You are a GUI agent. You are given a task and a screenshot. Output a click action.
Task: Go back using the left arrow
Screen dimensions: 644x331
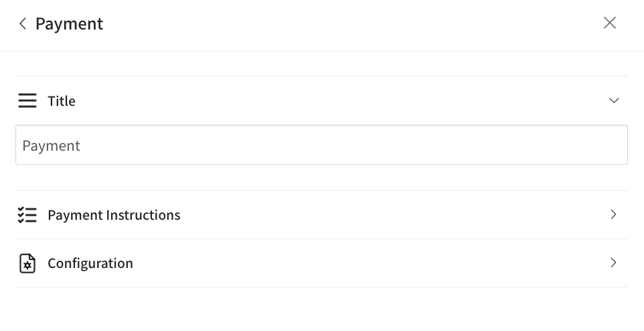point(23,24)
